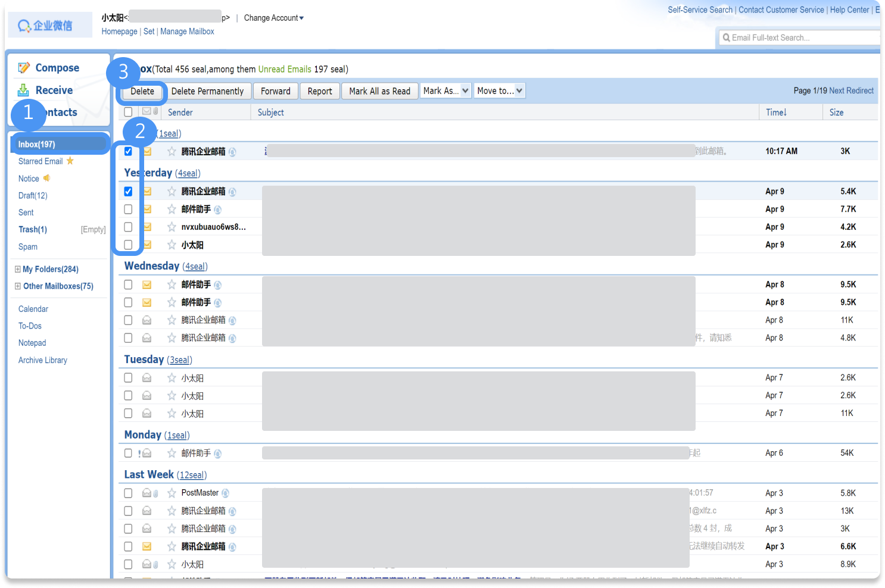This screenshot has height=588, width=885.
Task: Check the PostMaster email checkbox
Action: pyautogui.click(x=128, y=493)
